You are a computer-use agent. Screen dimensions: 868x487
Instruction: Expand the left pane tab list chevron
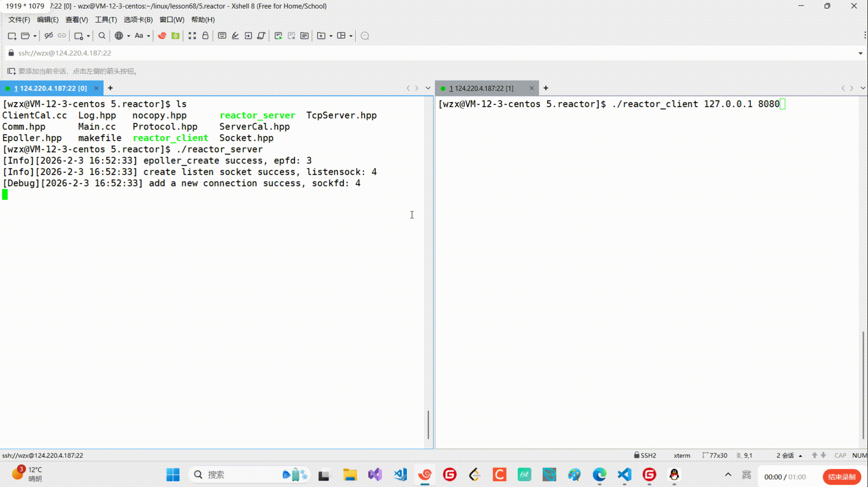tap(428, 88)
